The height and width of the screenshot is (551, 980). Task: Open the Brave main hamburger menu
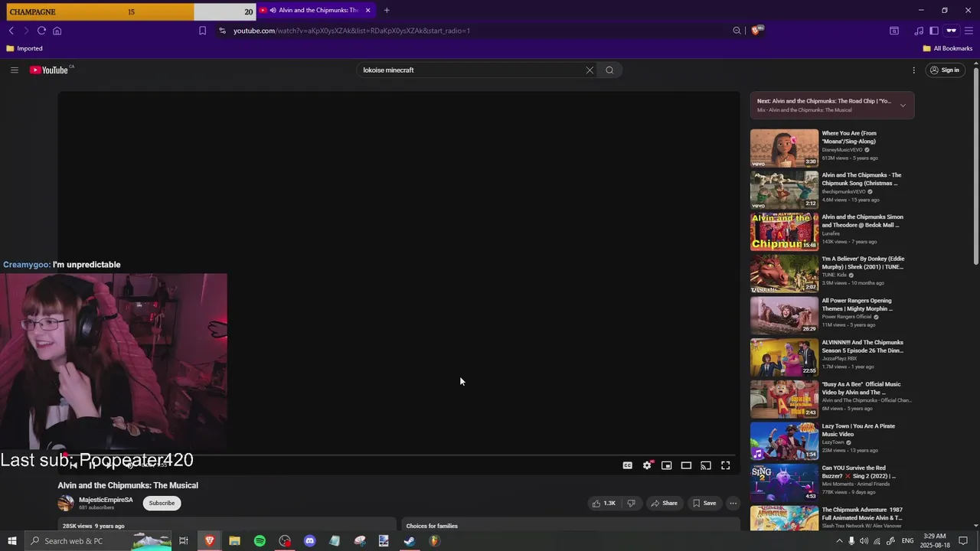(969, 31)
